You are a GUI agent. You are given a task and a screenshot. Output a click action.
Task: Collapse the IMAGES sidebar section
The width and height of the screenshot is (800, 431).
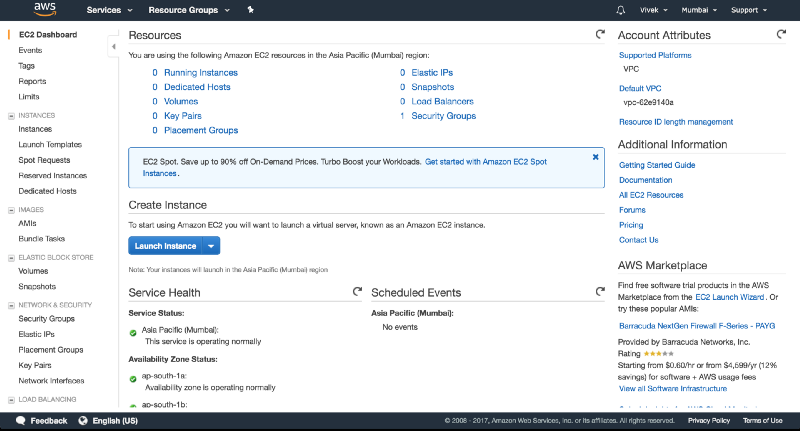coord(11,210)
